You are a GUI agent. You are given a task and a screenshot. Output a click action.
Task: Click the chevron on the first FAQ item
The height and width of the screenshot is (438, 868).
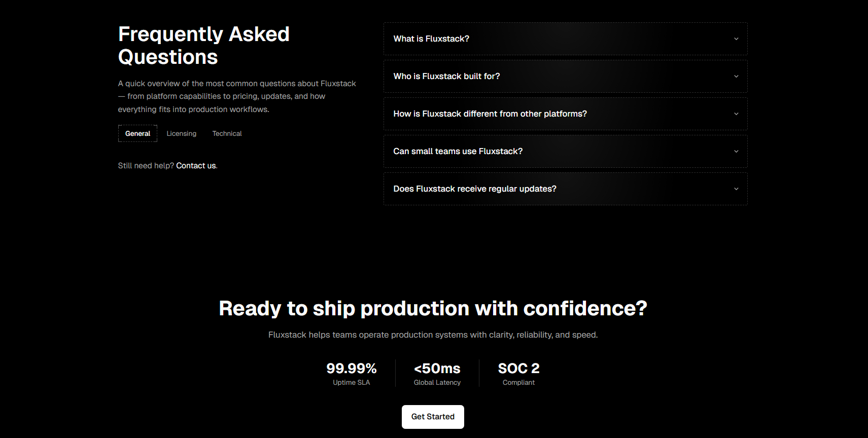pos(736,39)
